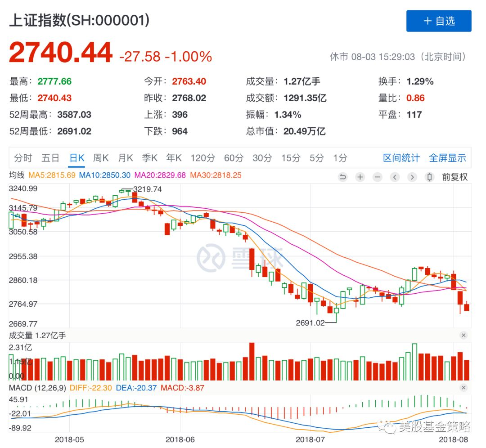The image size is (486, 448).
Task: Click the MA30:2818.25 legend label
Action: coord(216,175)
